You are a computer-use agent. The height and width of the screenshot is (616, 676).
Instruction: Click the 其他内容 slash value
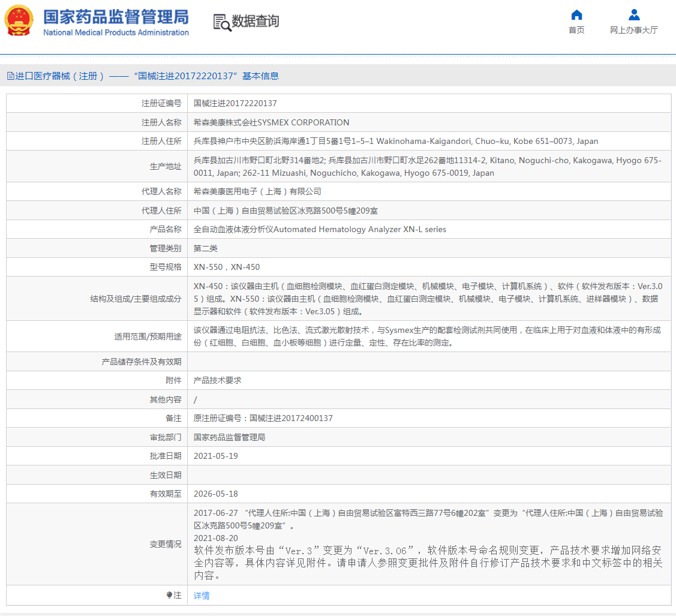196,399
